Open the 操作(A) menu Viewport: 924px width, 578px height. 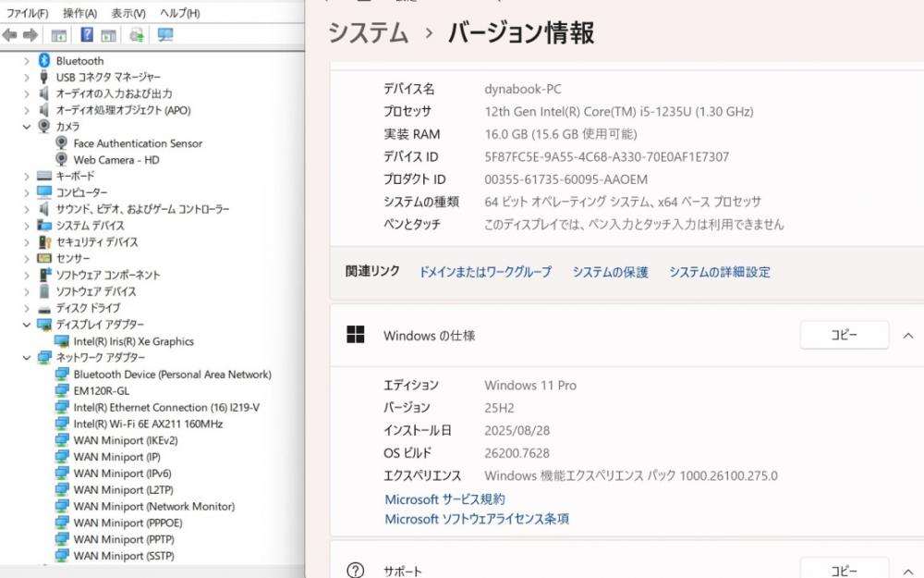[79, 14]
